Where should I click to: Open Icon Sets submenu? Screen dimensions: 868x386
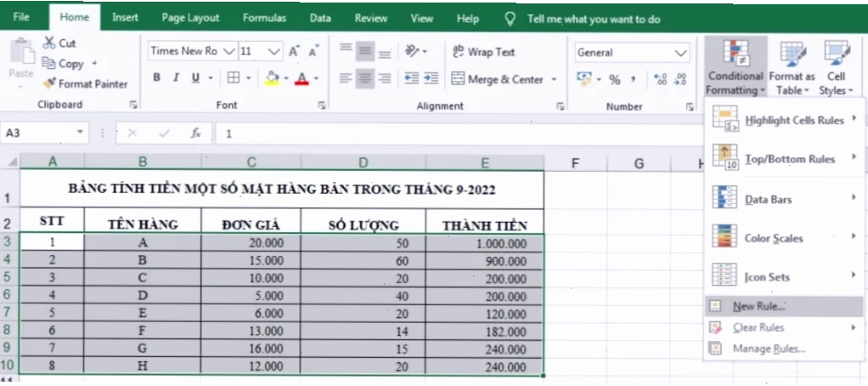784,276
